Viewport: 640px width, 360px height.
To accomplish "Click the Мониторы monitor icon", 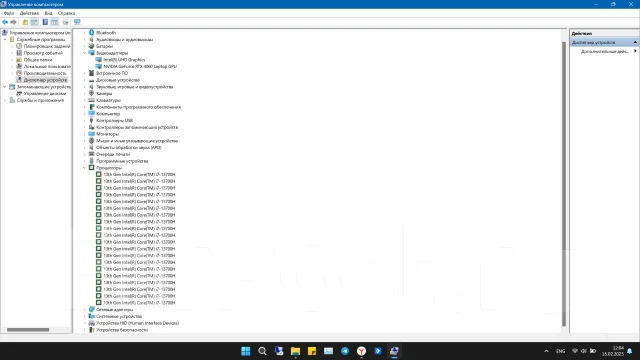I will (91, 134).
